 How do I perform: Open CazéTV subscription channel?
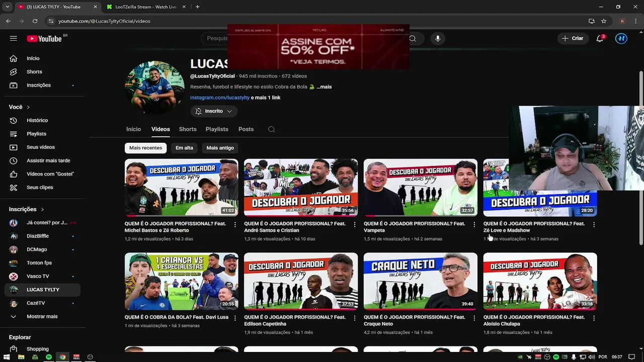click(43, 303)
